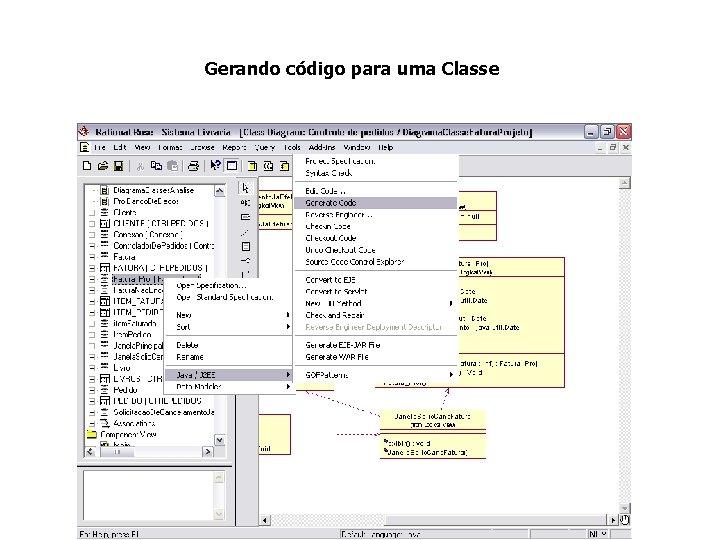Select Rename in the context menu
This screenshot has height=540, width=720.
[228, 357]
